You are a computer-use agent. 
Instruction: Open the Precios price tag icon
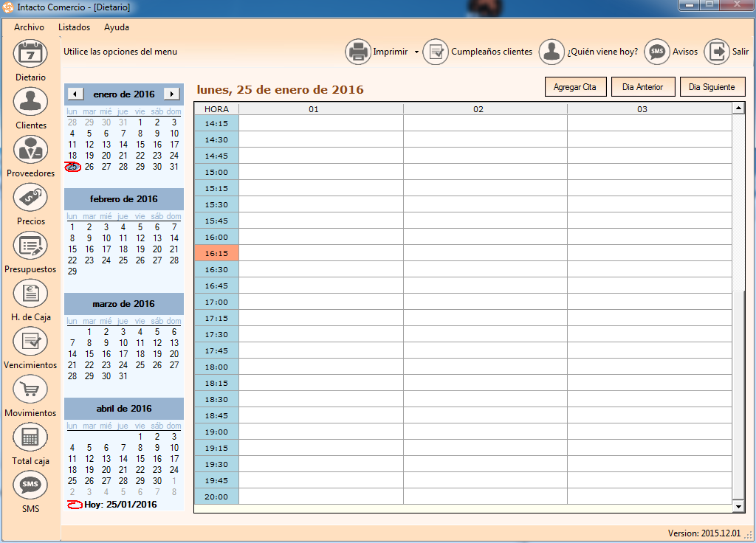[30, 198]
